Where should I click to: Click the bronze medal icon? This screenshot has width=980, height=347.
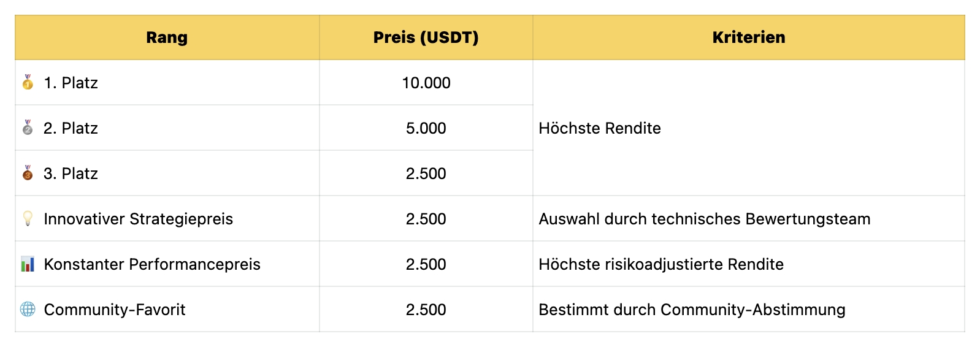coord(28,173)
